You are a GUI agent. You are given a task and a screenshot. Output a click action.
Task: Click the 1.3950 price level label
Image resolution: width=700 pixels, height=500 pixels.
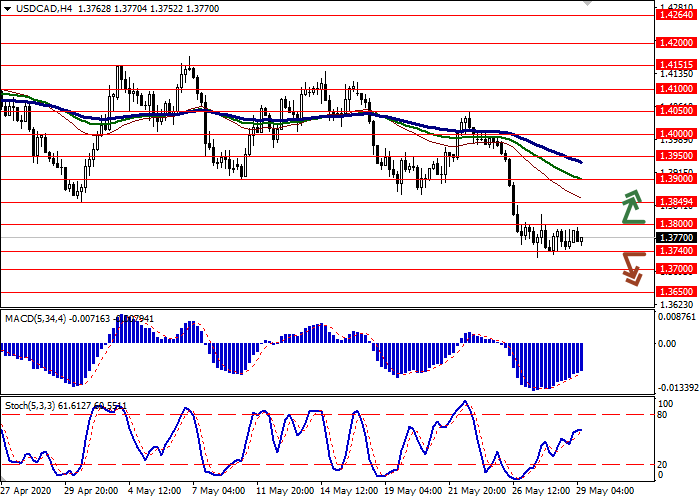(x=677, y=156)
